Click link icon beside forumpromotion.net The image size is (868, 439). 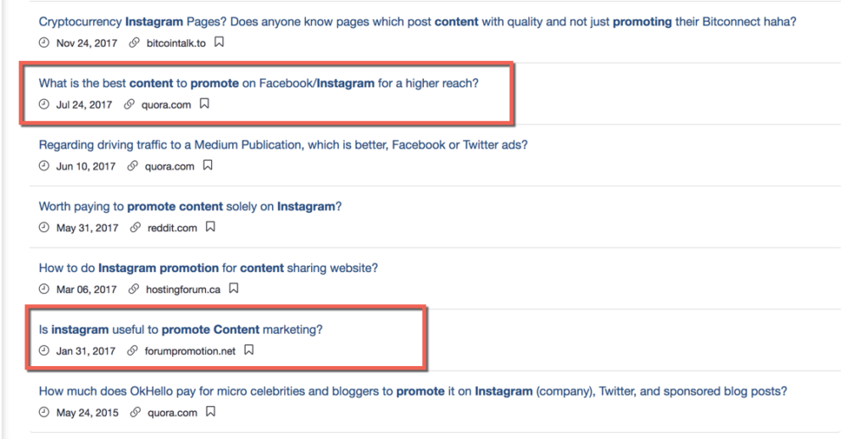coord(132,350)
